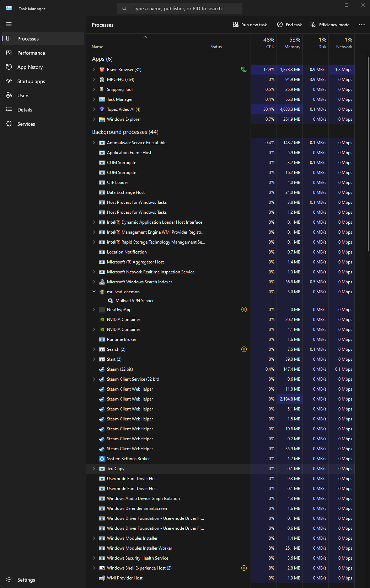Click the NcsiUwpApp suspended status icon
Viewport: 370px width, 588px height.
point(244,310)
